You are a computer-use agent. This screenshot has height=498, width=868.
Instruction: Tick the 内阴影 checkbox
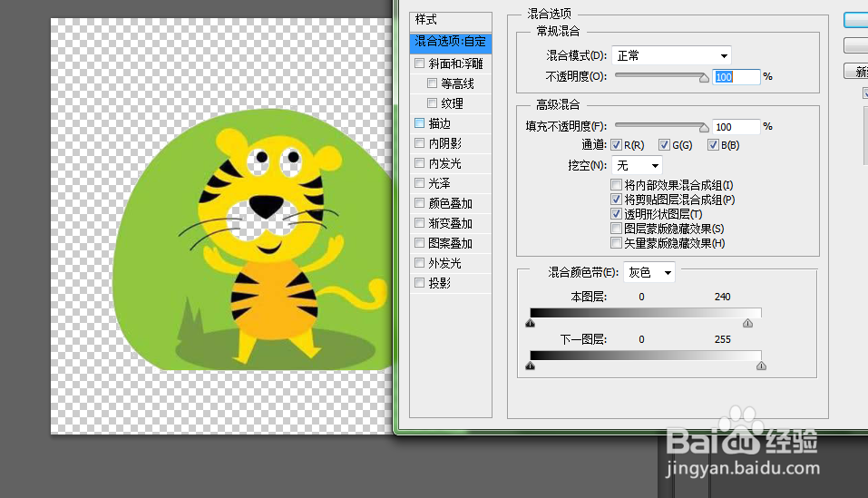[x=420, y=142]
